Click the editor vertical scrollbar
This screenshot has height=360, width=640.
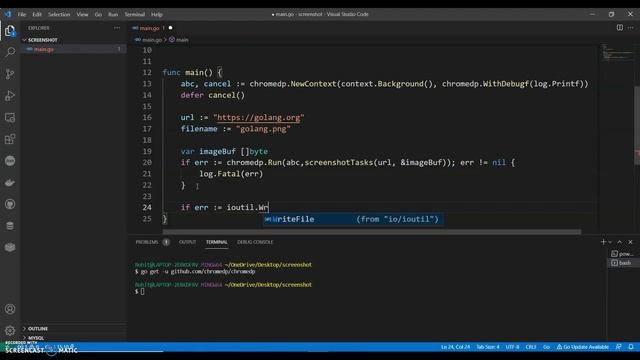637,126
